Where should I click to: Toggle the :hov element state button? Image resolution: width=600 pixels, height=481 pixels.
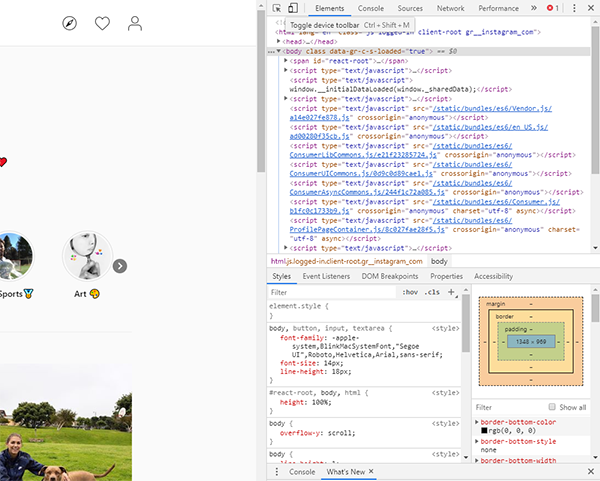point(410,292)
